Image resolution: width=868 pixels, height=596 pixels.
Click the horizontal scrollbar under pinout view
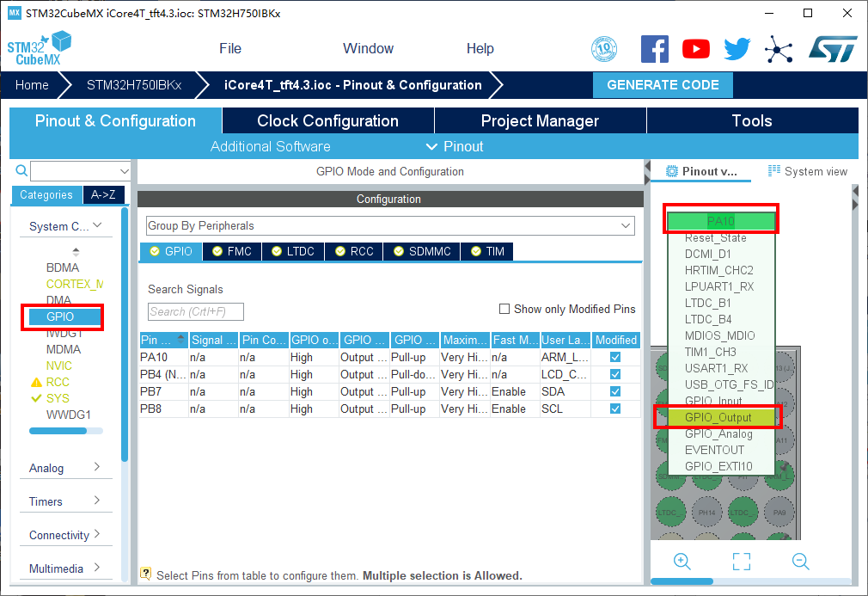tap(688, 581)
